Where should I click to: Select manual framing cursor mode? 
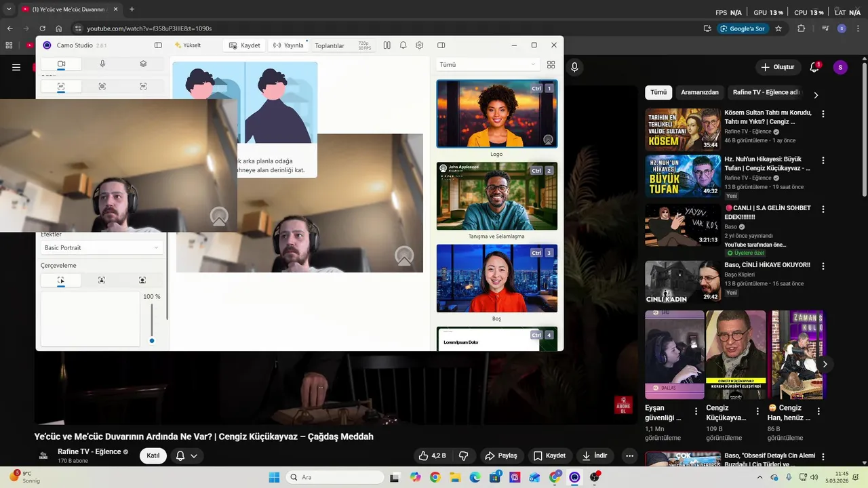tap(61, 280)
